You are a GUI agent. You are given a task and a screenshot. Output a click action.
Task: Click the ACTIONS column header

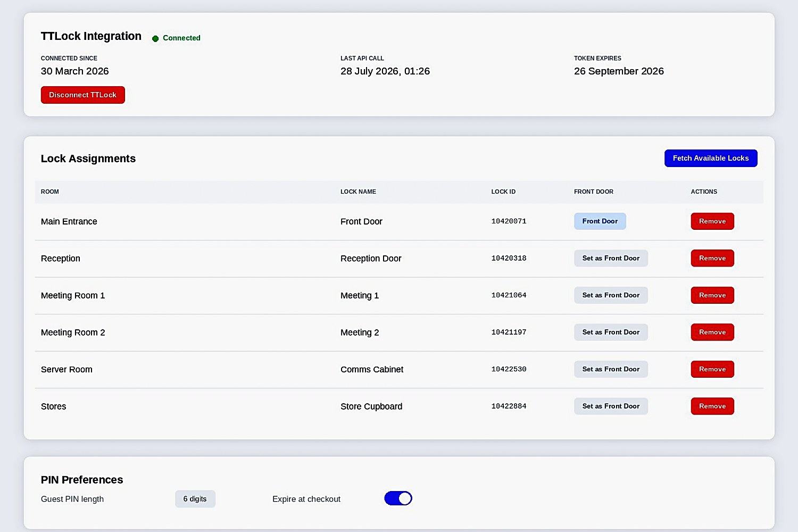coord(704,192)
